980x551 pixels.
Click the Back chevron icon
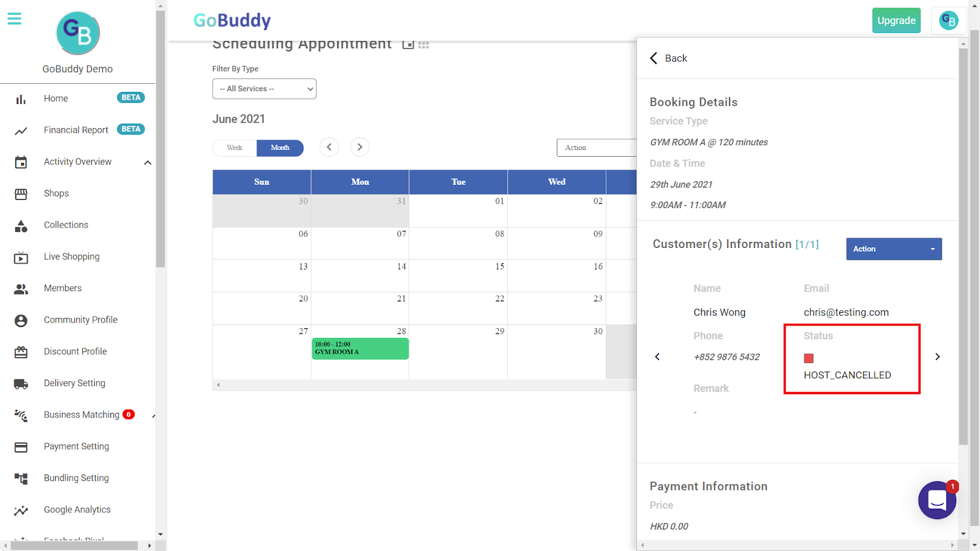(654, 58)
